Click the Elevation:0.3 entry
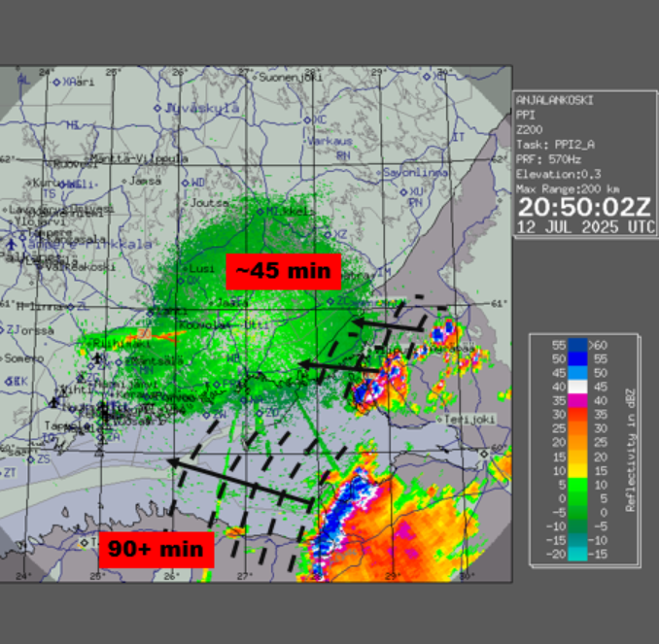This screenshot has height=644, width=659. (559, 174)
